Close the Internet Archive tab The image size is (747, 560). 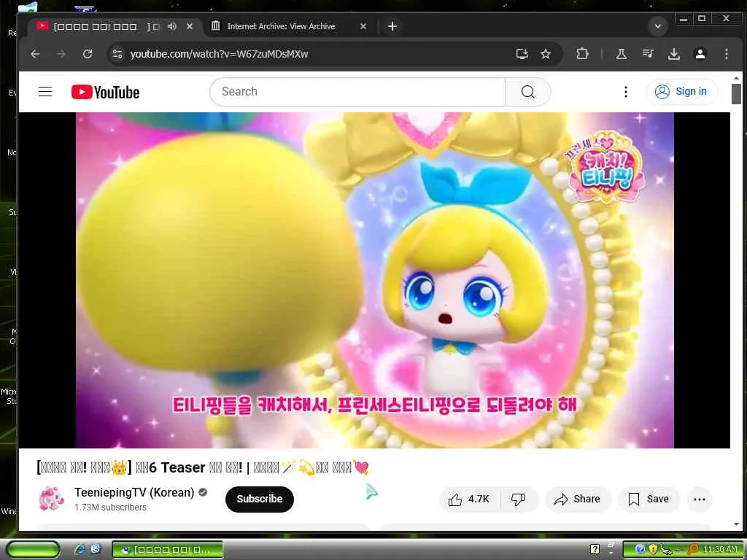[x=363, y=26]
